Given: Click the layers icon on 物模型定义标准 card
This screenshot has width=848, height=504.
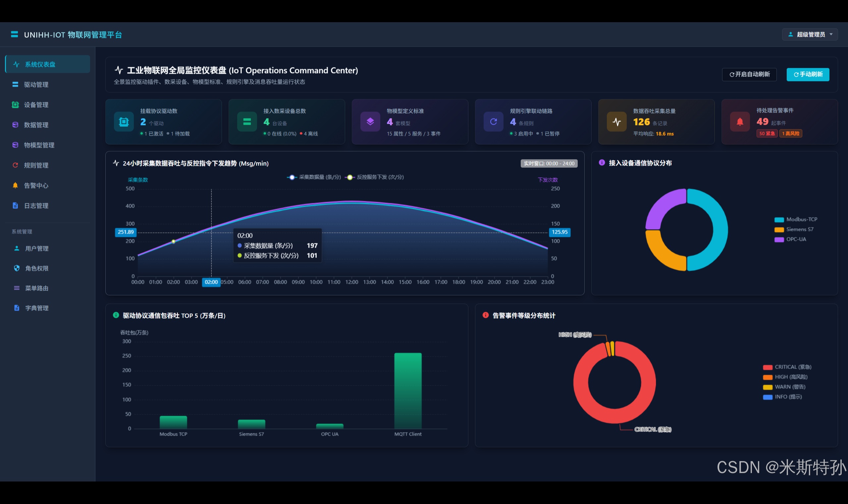Looking at the screenshot, I should 370,121.
